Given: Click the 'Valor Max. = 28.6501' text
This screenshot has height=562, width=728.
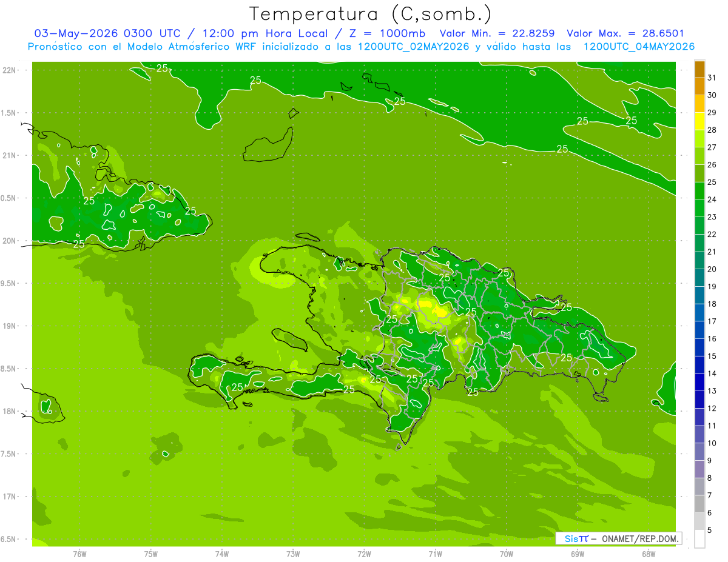Looking at the screenshot, I should click(625, 33).
